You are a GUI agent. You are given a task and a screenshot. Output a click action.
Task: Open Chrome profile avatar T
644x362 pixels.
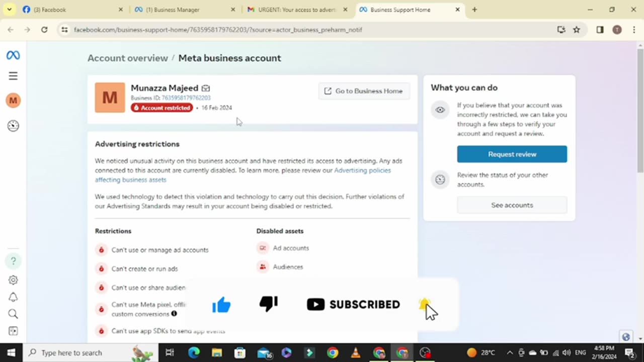click(617, 30)
